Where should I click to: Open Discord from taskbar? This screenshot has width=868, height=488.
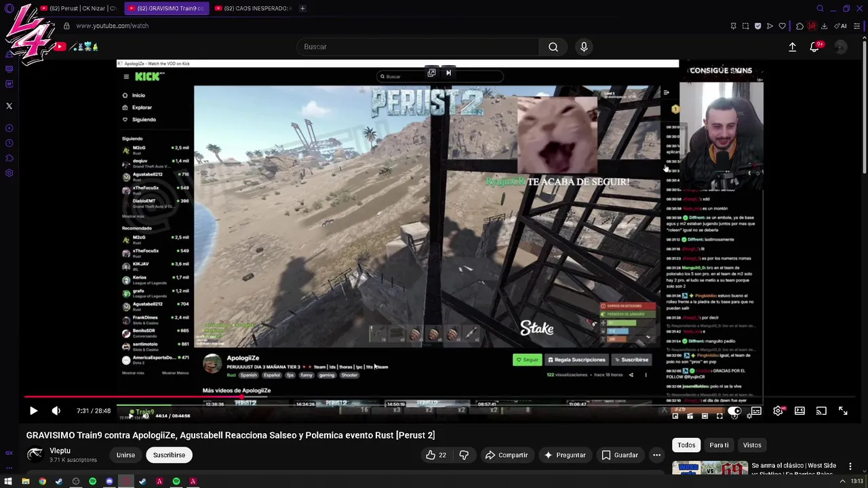coord(109,481)
